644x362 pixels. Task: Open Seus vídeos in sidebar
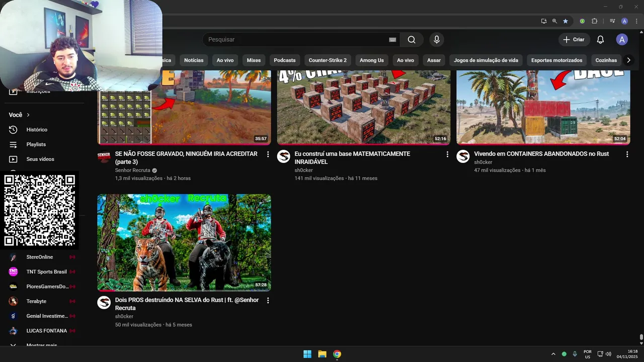click(40, 159)
